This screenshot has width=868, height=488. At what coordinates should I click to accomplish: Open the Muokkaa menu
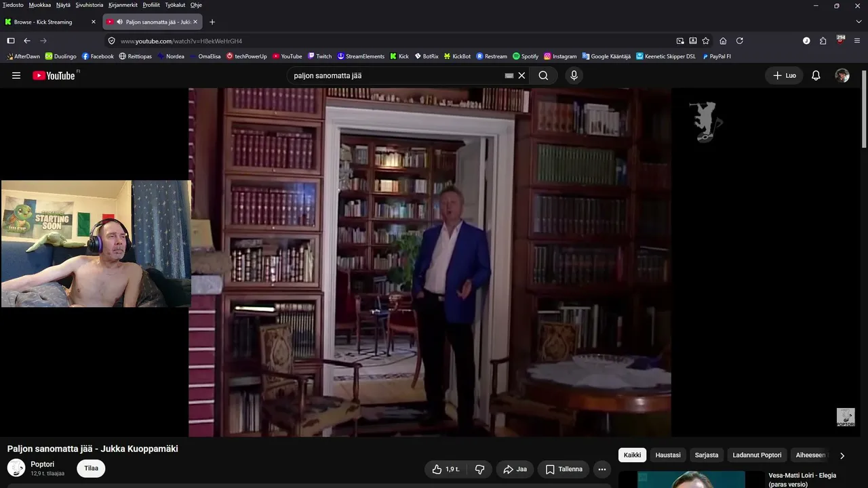(x=40, y=5)
